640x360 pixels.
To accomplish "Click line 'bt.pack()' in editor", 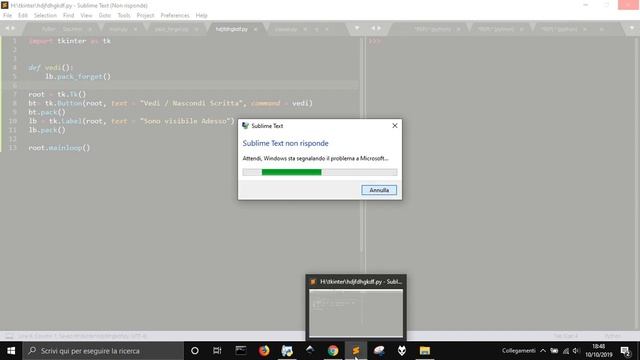I will coord(47,112).
